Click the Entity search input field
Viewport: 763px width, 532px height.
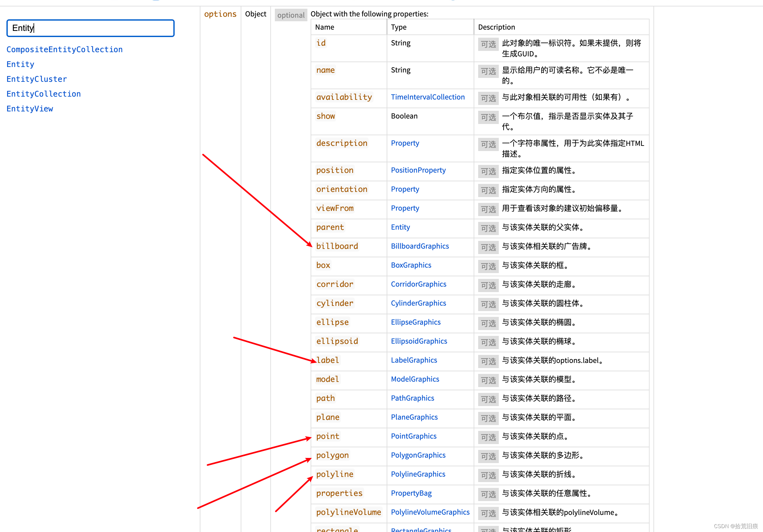pyautogui.click(x=90, y=27)
